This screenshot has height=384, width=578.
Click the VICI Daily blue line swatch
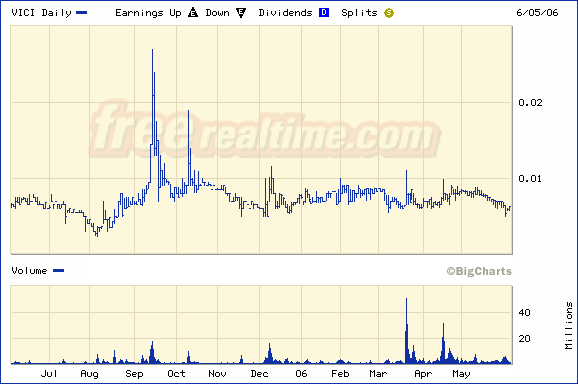(81, 13)
